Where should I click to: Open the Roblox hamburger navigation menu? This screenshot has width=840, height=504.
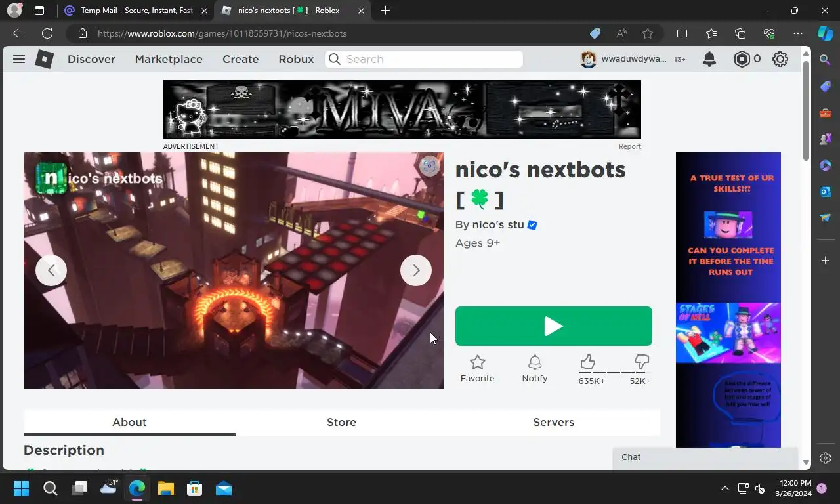pos(19,59)
